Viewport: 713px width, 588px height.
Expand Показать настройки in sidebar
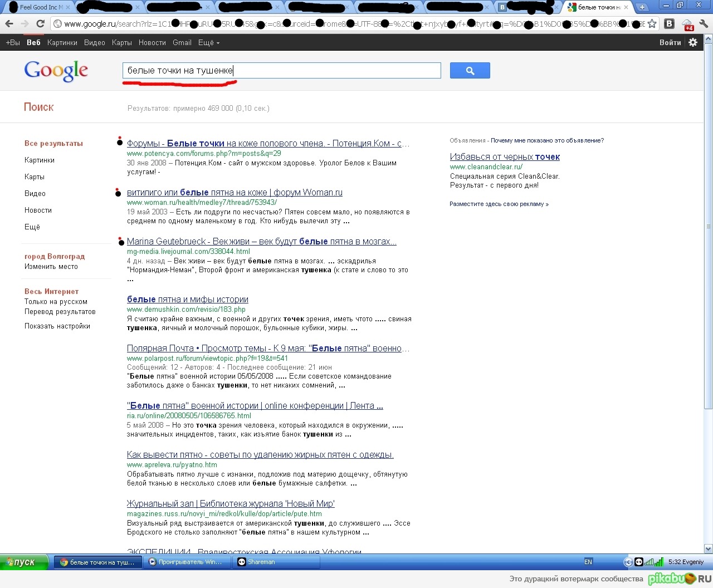[57, 326]
